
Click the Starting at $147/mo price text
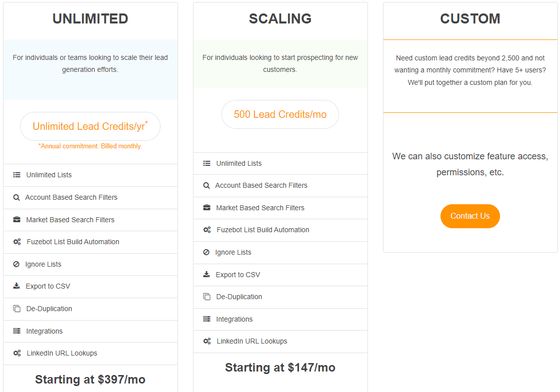tap(280, 368)
